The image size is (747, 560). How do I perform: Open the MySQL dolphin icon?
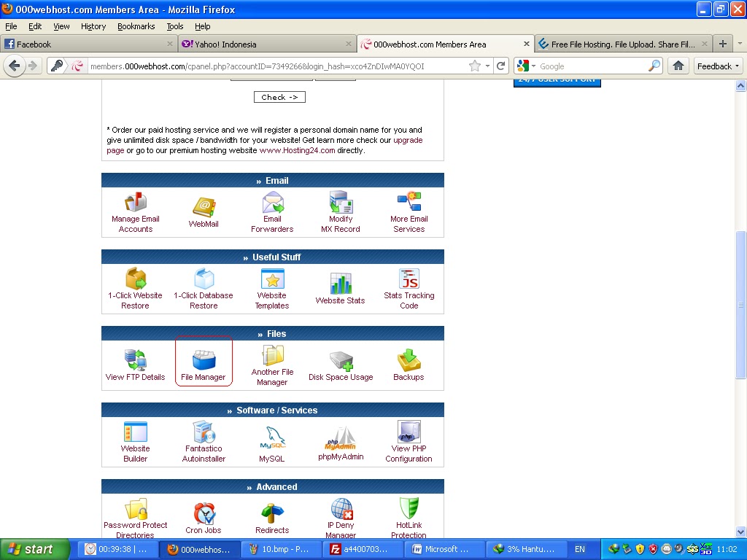(x=273, y=437)
